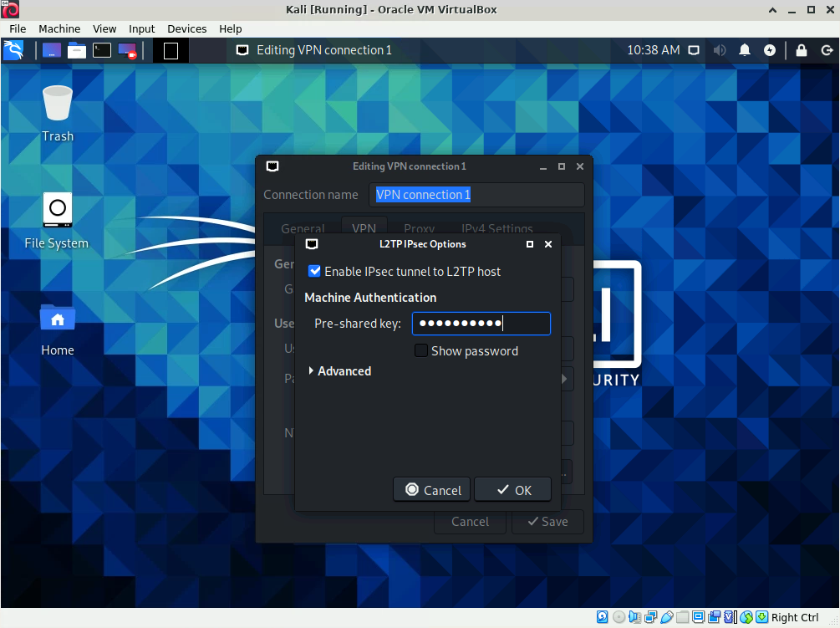Cancel the L2TP IPsec Options dialog

pyautogui.click(x=432, y=490)
